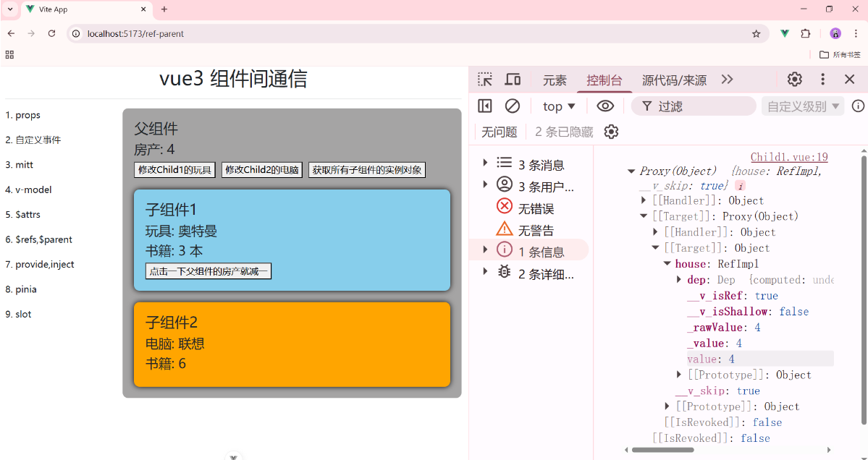868x460 pixels.
Task: Expand the 1 条信息 group
Action: [x=485, y=250]
